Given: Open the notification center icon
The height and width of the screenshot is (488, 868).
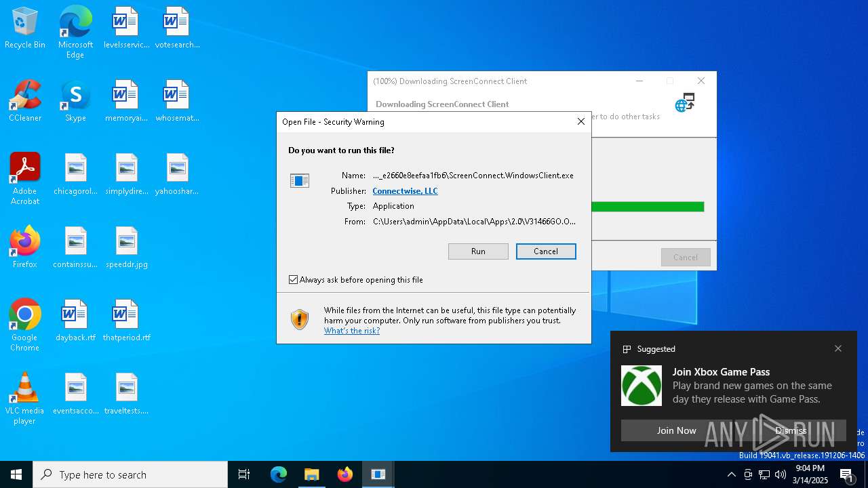Looking at the screenshot, I should click(847, 474).
